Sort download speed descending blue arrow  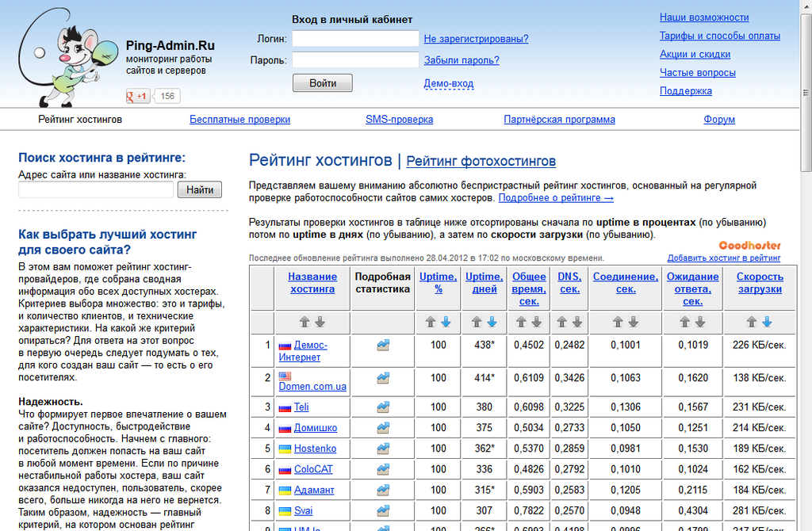click(767, 322)
